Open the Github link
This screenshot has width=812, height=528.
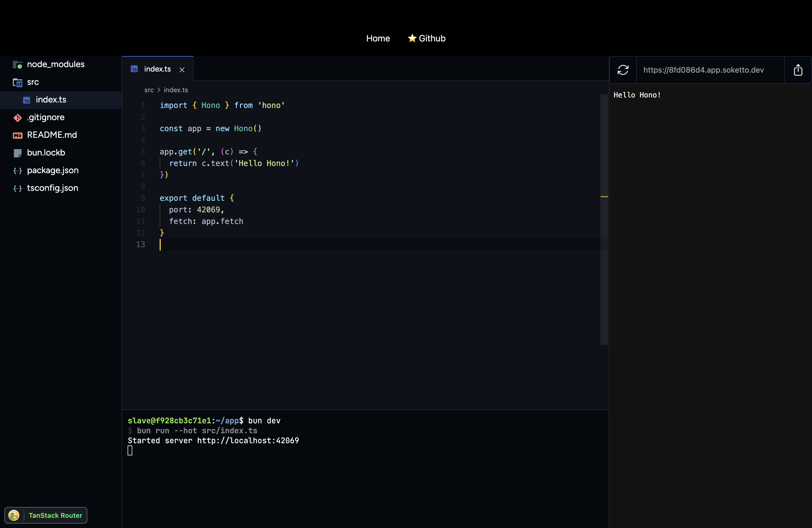click(x=426, y=38)
